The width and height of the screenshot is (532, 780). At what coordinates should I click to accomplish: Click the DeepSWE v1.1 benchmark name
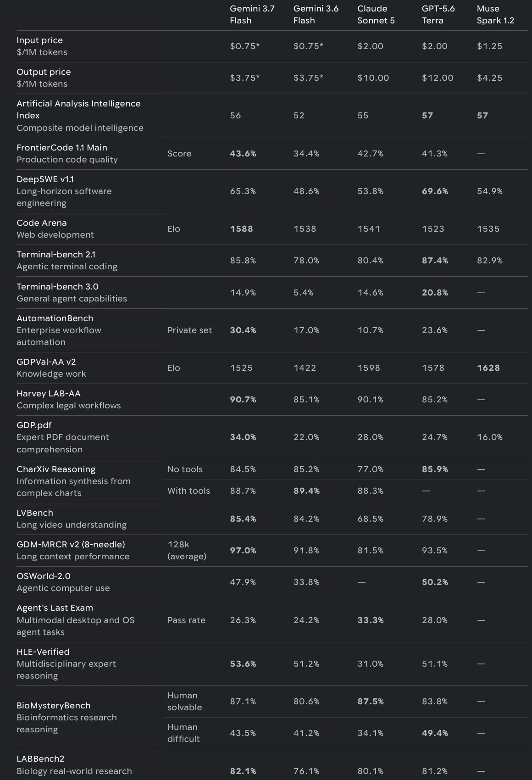coord(45,179)
